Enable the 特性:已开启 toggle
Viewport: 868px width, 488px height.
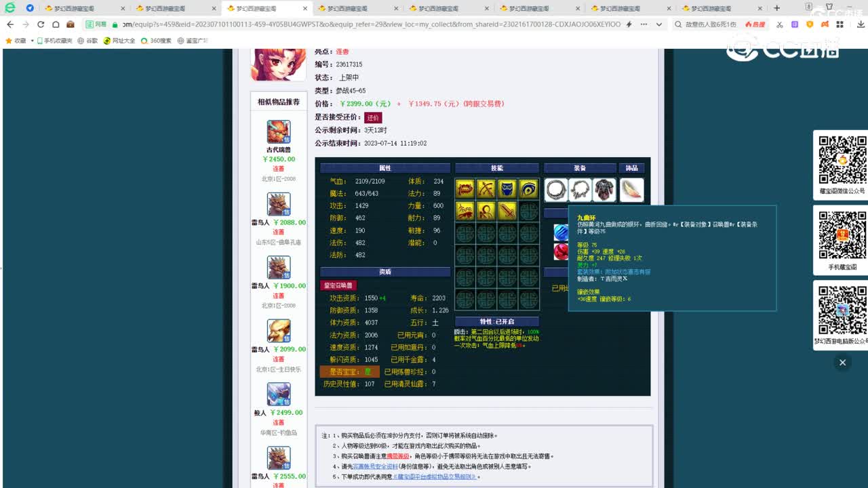(x=498, y=321)
